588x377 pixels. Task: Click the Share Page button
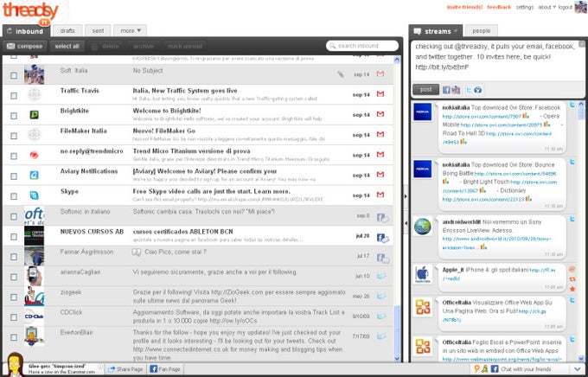[x=125, y=369]
